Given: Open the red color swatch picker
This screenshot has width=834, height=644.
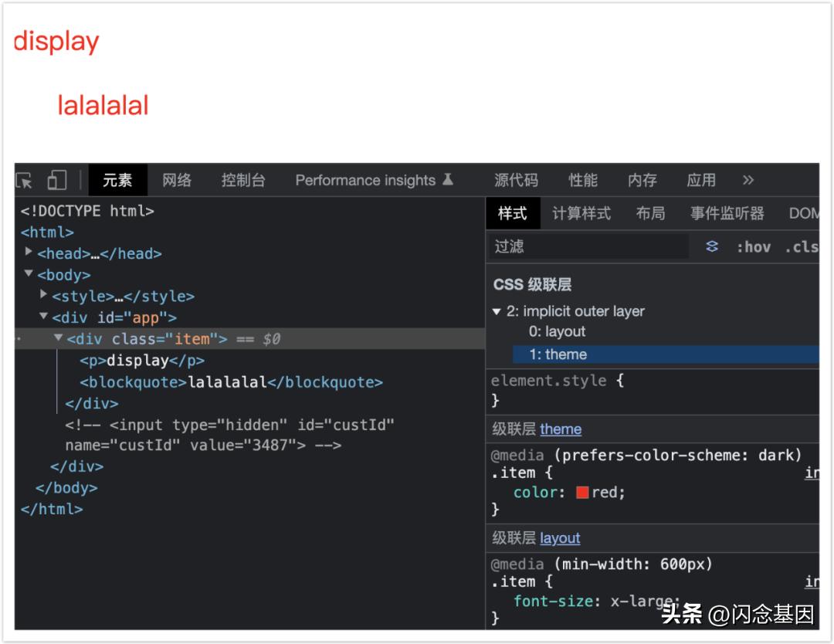Looking at the screenshot, I should [582, 493].
